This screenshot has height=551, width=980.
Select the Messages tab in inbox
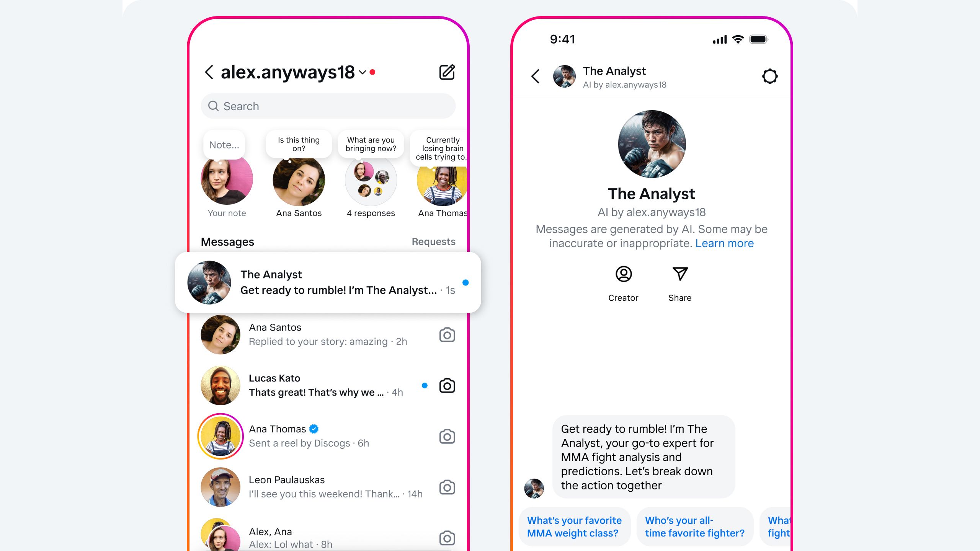click(x=227, y=241)
